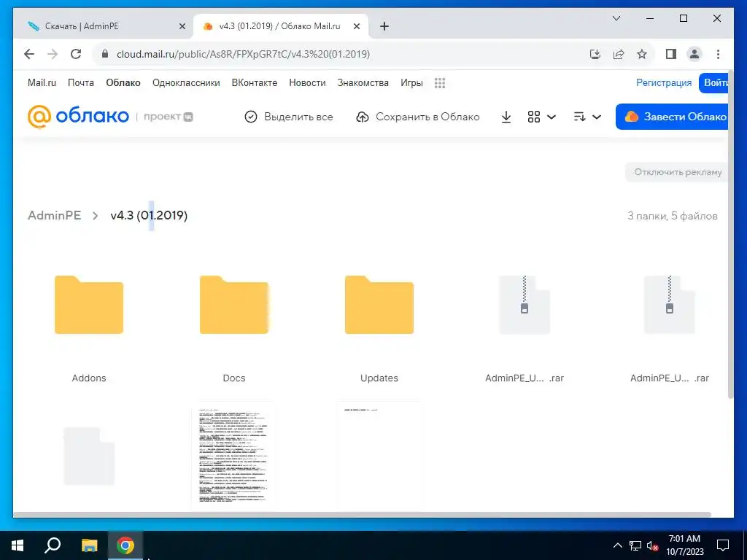The height and width of the screenshot is (560, 747).
Task: Open the Addons folder
Action: tap(89, 305)
